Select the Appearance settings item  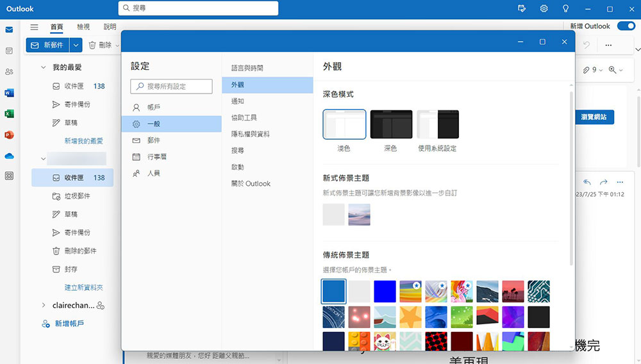pos(268,85)
